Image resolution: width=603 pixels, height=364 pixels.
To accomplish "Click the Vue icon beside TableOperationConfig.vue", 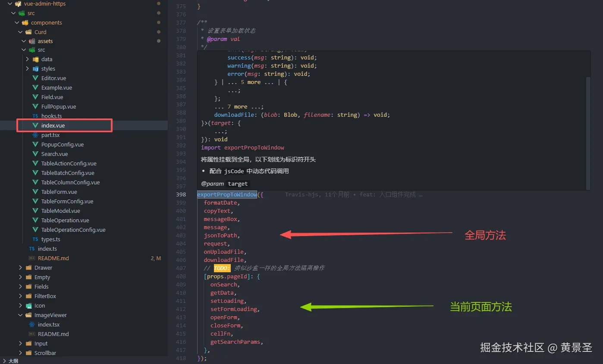I will [x=35, y=230].
